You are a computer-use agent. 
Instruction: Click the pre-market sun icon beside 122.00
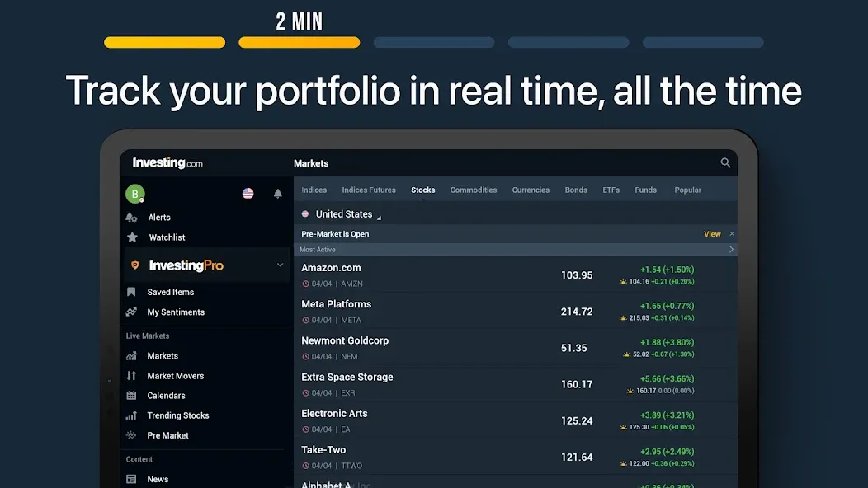(623, 463)
